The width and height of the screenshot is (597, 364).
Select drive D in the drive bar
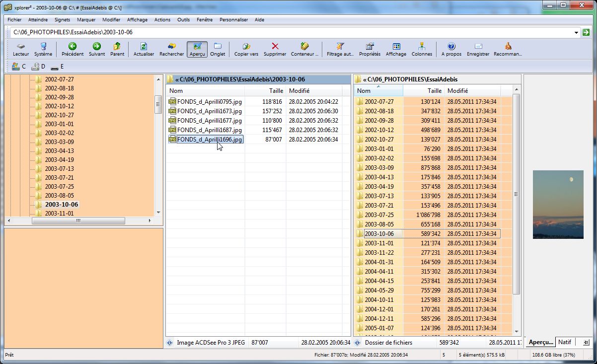38,67
